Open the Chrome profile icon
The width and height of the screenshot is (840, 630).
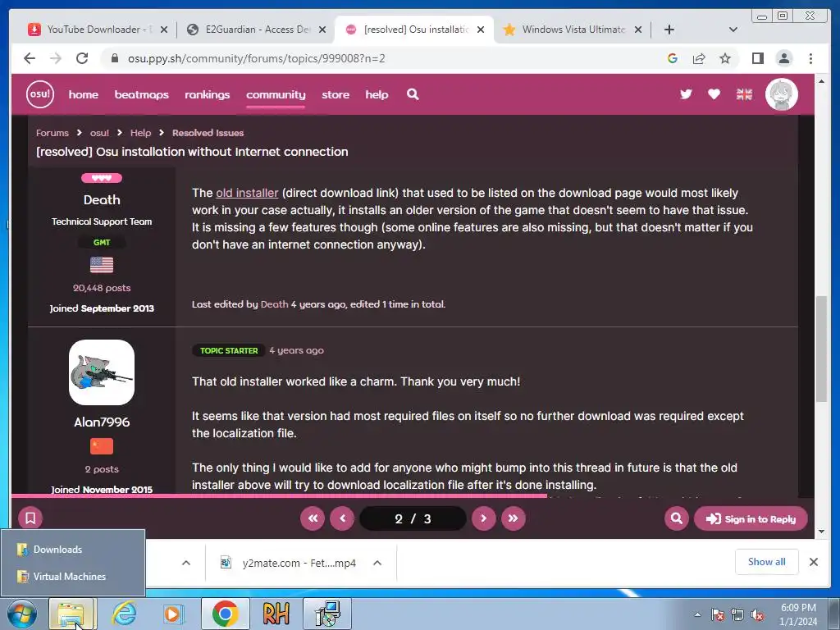click(x=783, y=58)
